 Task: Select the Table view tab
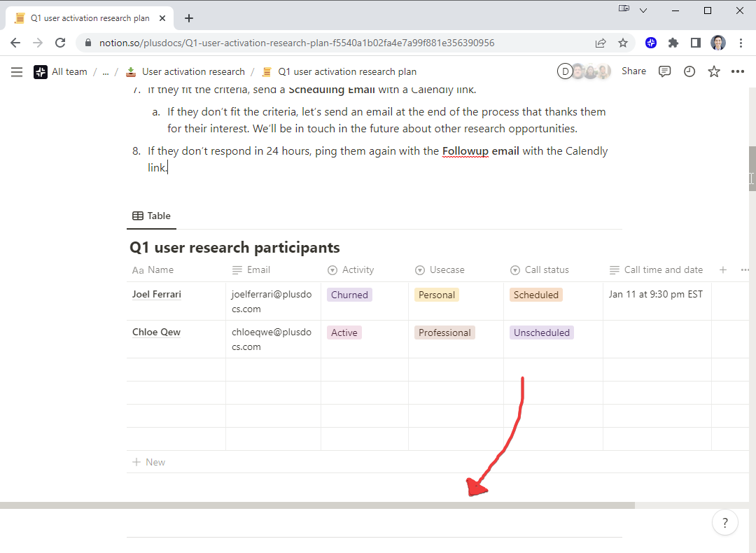click(152, 216)
